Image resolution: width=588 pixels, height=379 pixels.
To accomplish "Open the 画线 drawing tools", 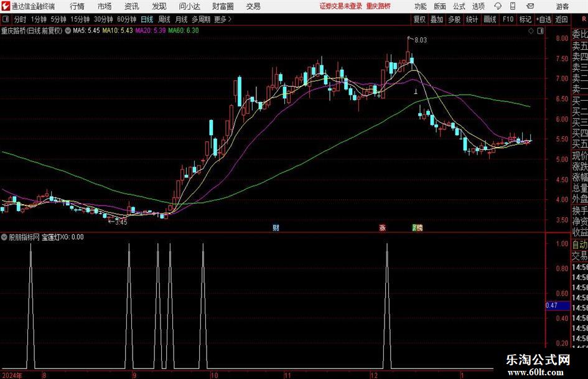I will pos(490,19).
